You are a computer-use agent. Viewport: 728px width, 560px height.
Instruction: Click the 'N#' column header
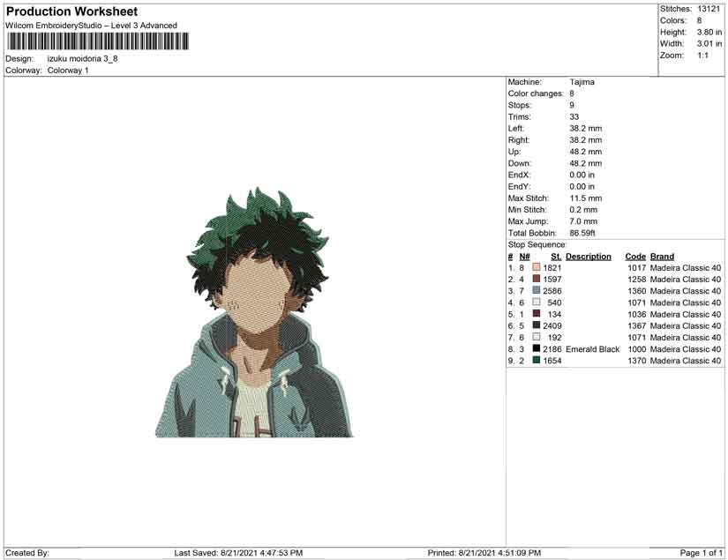pos(525,257)
